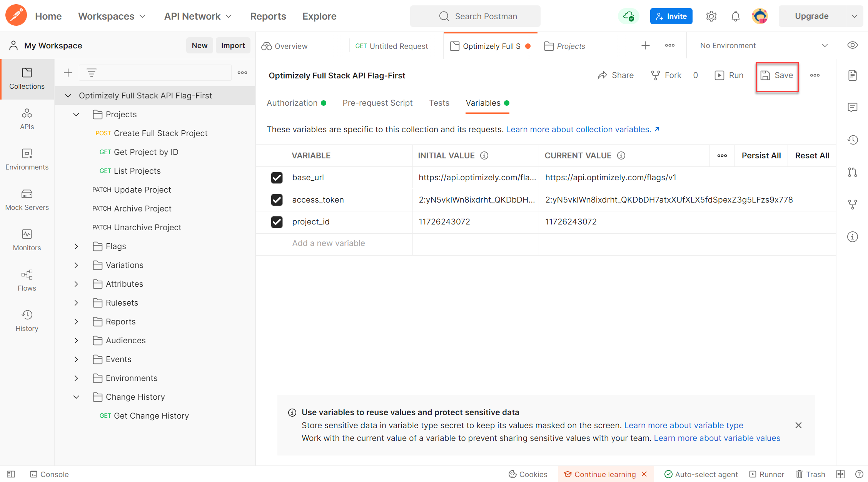Open the settings gear icon
This screenshot has height=482, width=868.
click(x=711, y=16)
